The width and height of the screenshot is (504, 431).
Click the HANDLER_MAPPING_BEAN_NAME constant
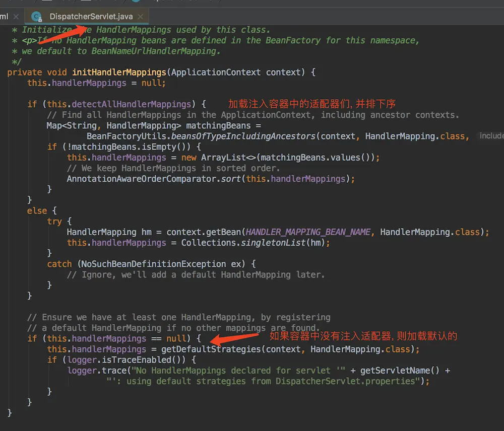point(308,232)
